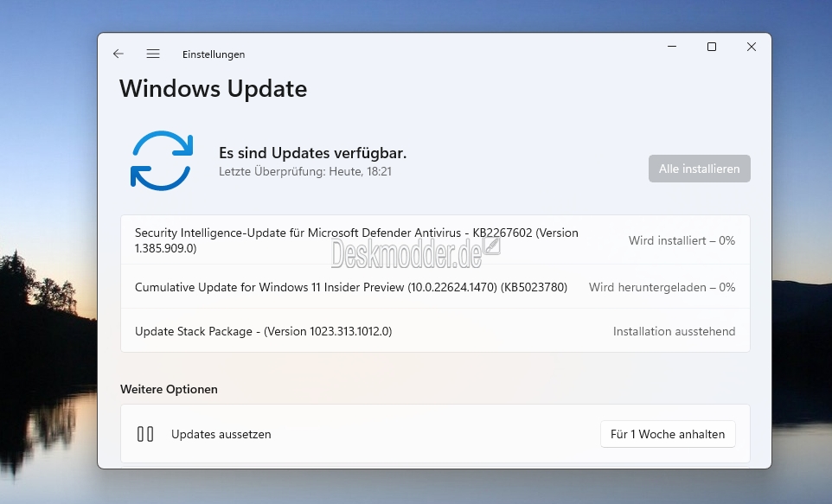Image resolution: width=832 pixels, height=504 pixels.
Task: Click the Windows Update heading
Action: click(x=214, y=88)
